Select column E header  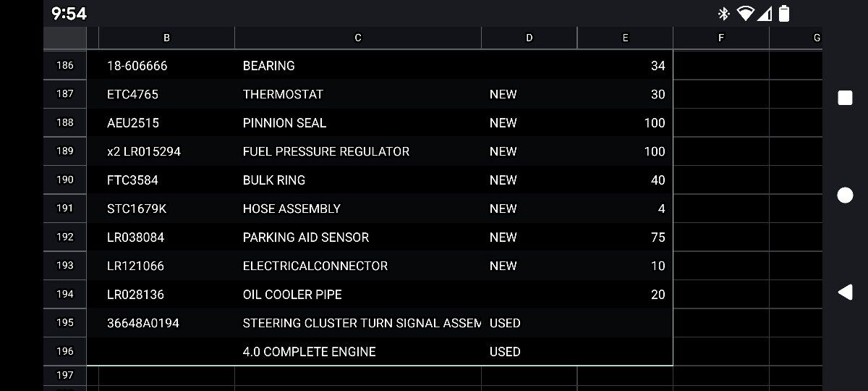click(x=625, y=38)
